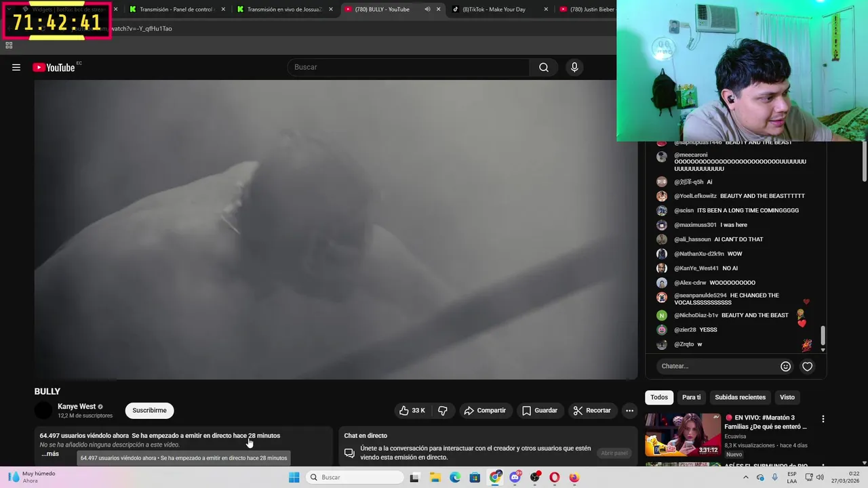Viewport: 868px width, 488px height.
Task: Open the YouTube guide hamburger menu
Action: 16,67
